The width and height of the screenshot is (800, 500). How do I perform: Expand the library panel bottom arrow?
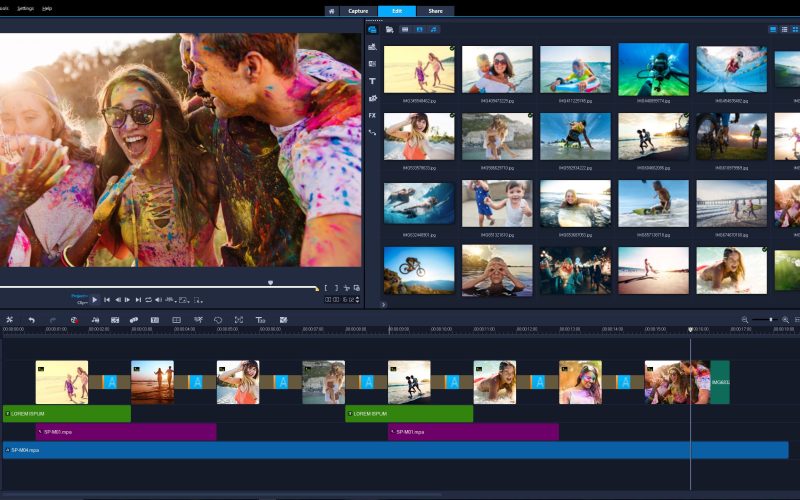(x=383, y=305)
